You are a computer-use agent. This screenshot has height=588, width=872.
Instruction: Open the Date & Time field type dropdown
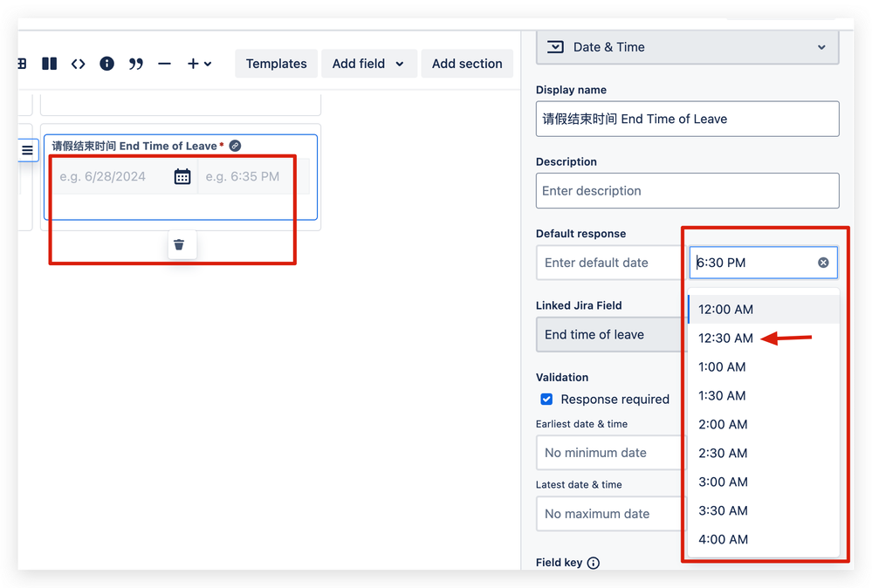click(687, 47)
